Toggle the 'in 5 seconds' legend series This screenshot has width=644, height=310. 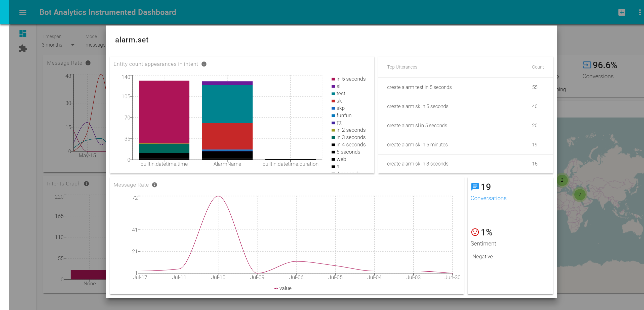(351, 79)
